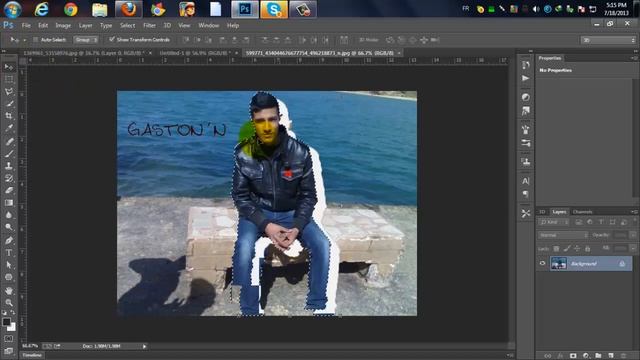
Task: Select the Polygonal Lasso tool
Action: pyautogui.click(x=9, y=91)
